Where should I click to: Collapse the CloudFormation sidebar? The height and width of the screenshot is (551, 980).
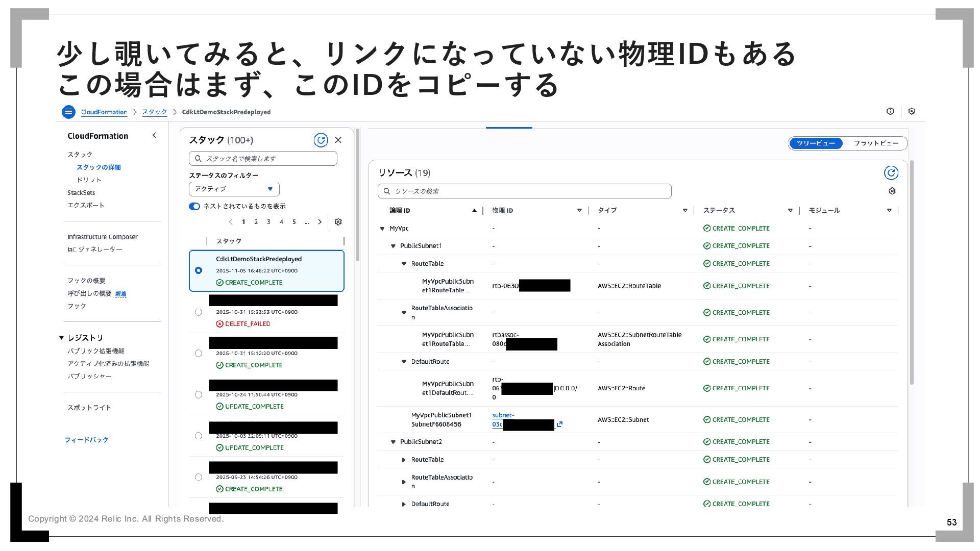[x=154, y=135]
